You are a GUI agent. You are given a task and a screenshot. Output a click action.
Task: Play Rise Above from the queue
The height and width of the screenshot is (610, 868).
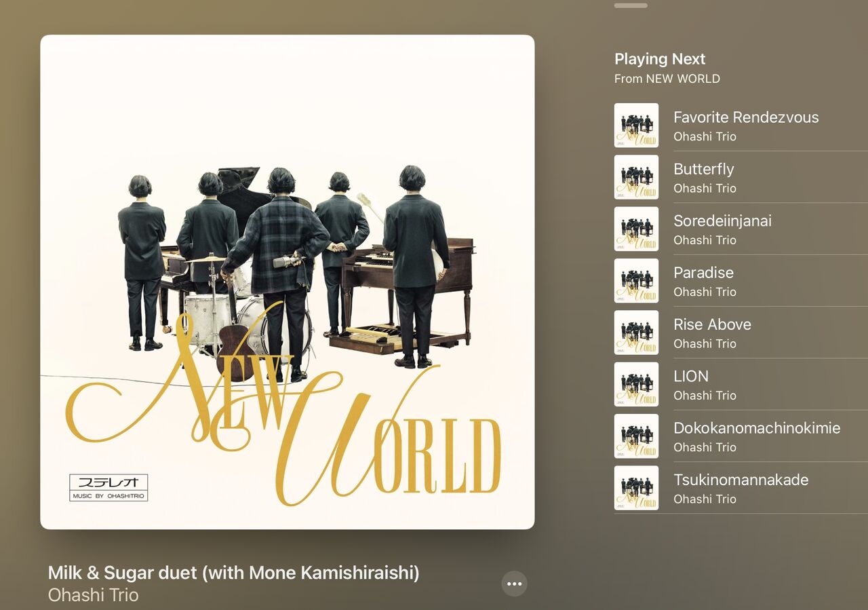[741, 332]
